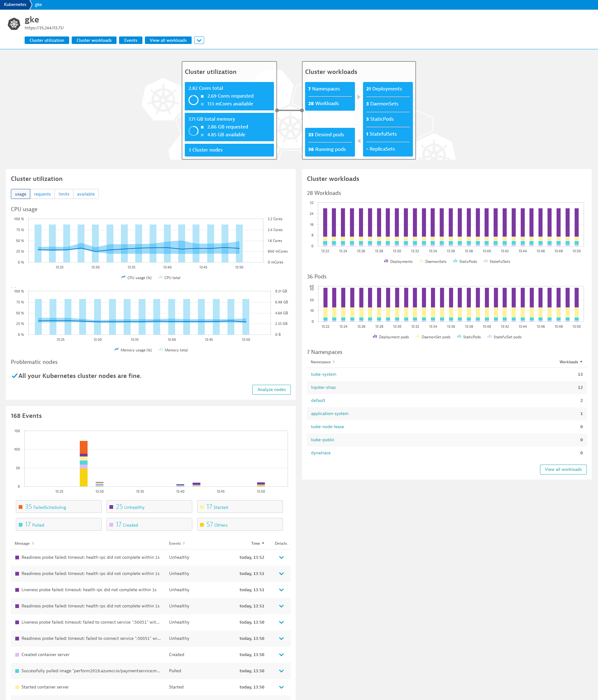Screen dimensions: 598x700
Task: Expand details of Liveness probe failed :50051 event
Action: tap(281, 622)
